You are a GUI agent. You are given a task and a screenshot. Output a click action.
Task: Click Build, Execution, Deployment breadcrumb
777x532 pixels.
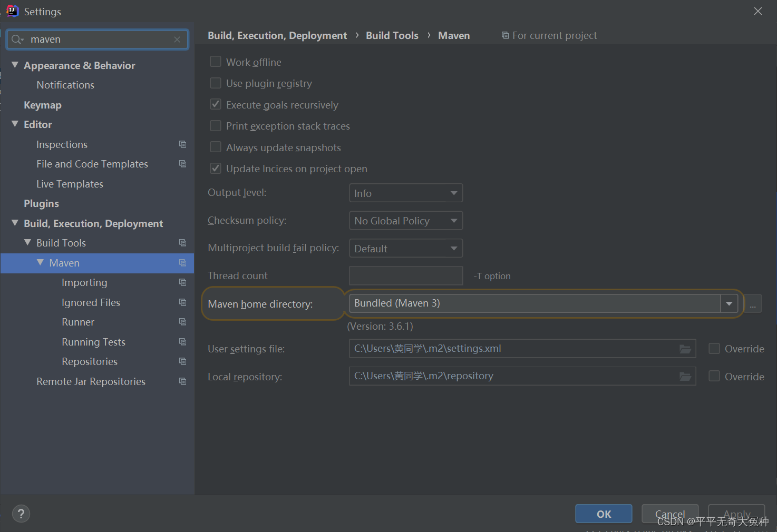[x=277, y=35]
